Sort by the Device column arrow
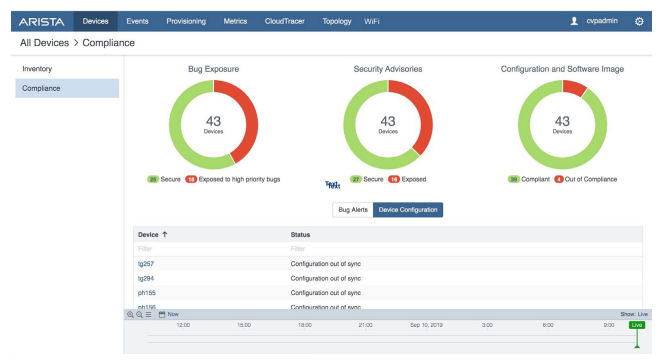The height and width of the screenshot is (360, 665). tap(165, 234)
